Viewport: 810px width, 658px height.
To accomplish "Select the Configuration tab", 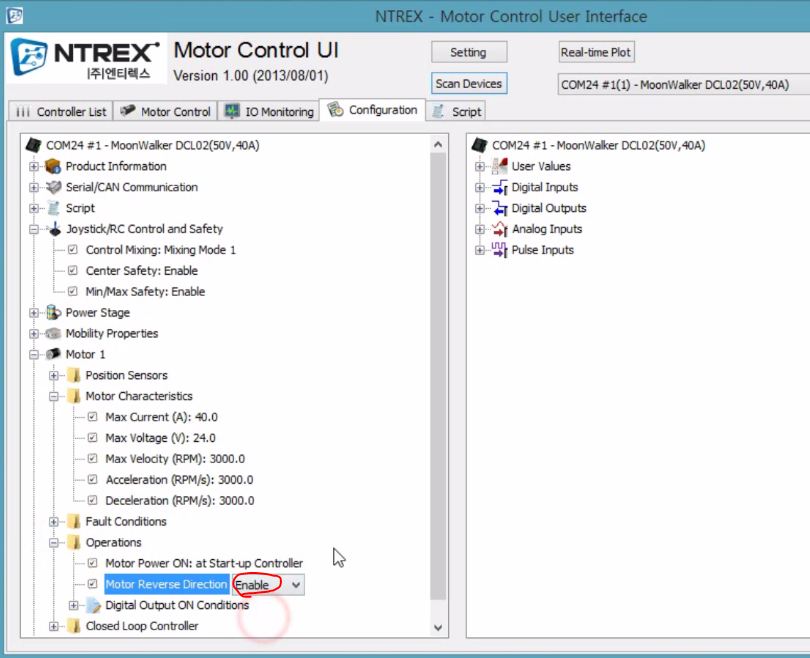I will tap(372, 110).
